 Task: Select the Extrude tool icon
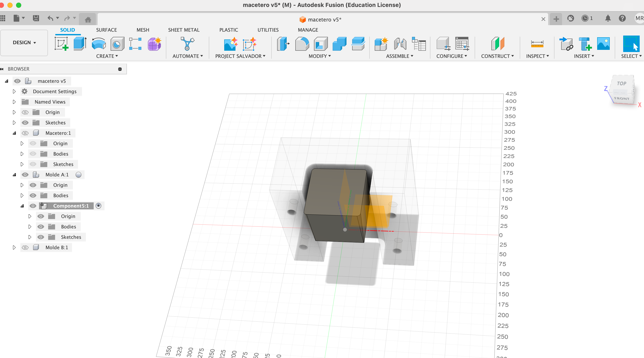click(x=80, y=44)
